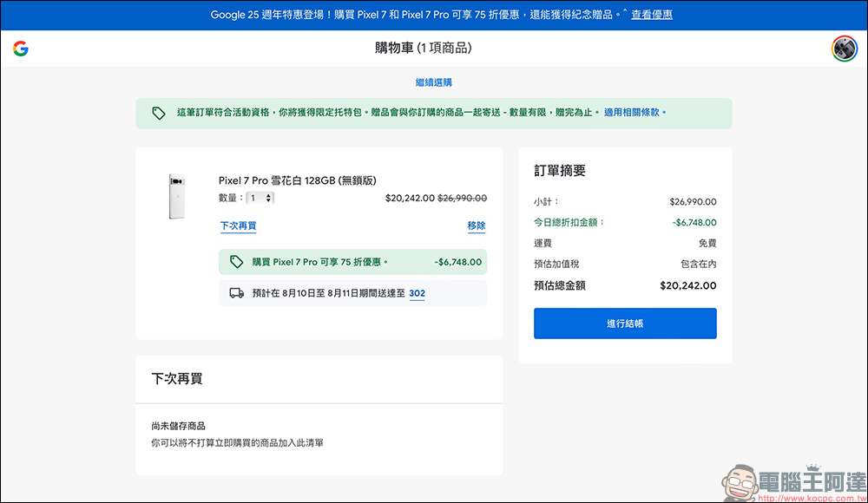Viewport: 868px width, 503px height.
Task: Click the product title Pixel 7 Pro 雪花白 128GB
Action: pyautogui.click(x=297, y=180)
